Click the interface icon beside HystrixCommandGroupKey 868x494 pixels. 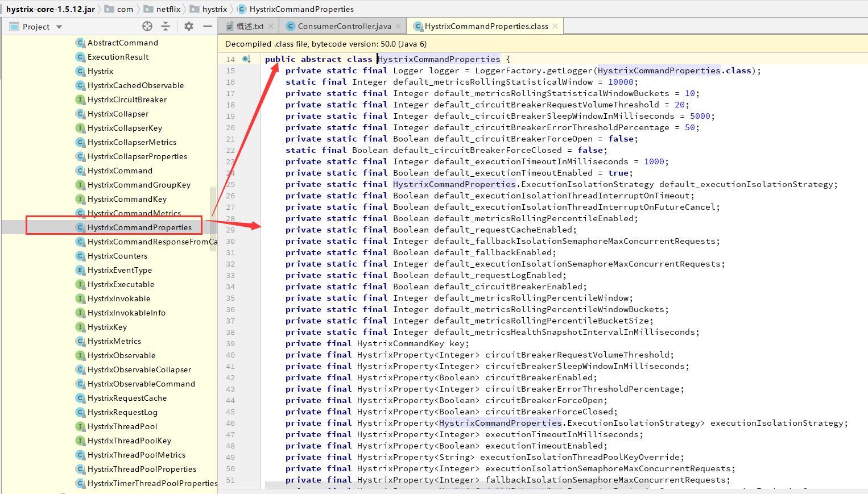click(x=80, y=185)
